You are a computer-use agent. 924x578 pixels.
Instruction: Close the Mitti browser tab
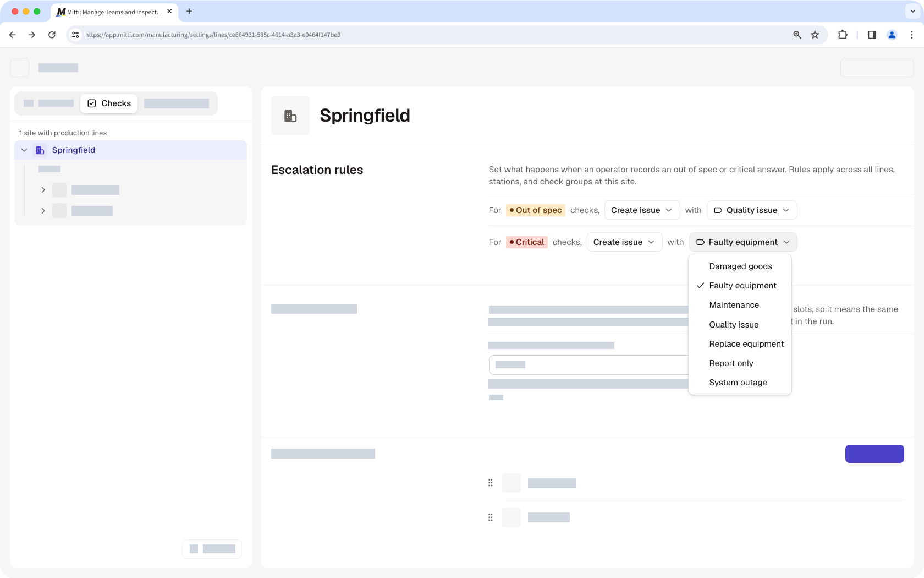(169, 11)
